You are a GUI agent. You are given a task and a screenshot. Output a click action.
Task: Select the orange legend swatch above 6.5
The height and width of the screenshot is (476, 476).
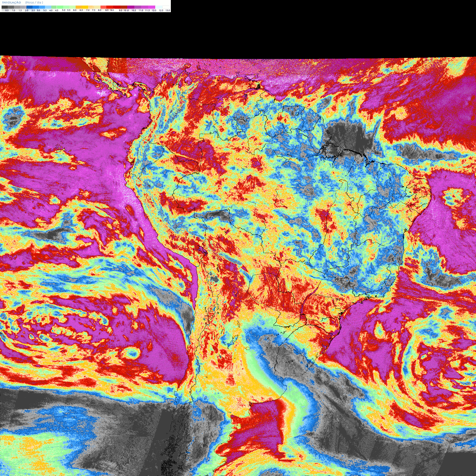coord(79,7)
